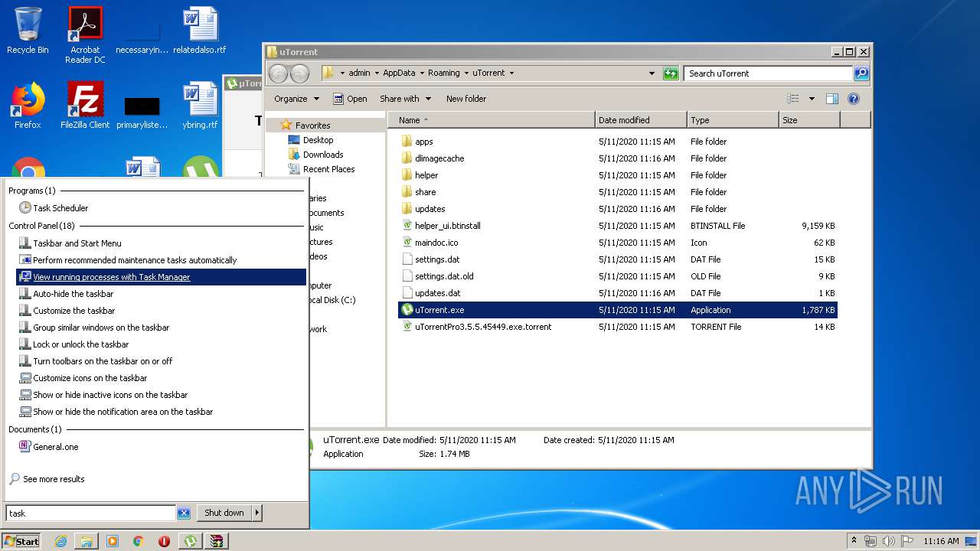
Task: Open the Share with dropdown
Action: (406, 99)
